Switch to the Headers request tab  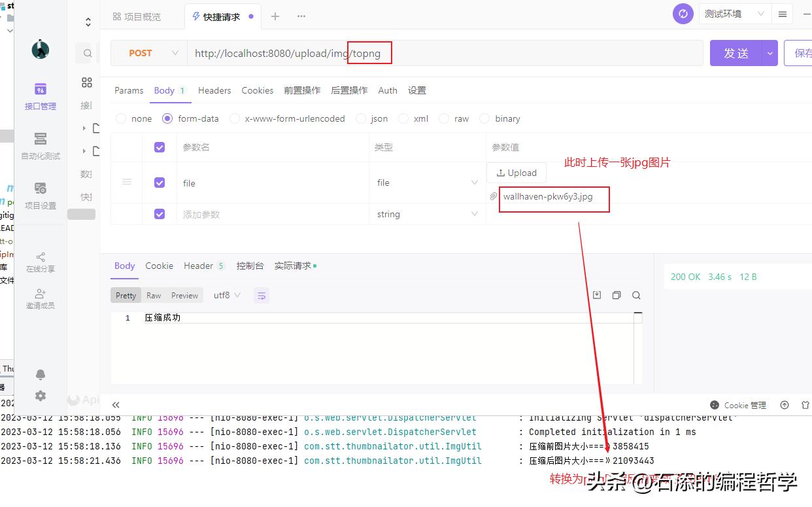[x=214, y=90]
